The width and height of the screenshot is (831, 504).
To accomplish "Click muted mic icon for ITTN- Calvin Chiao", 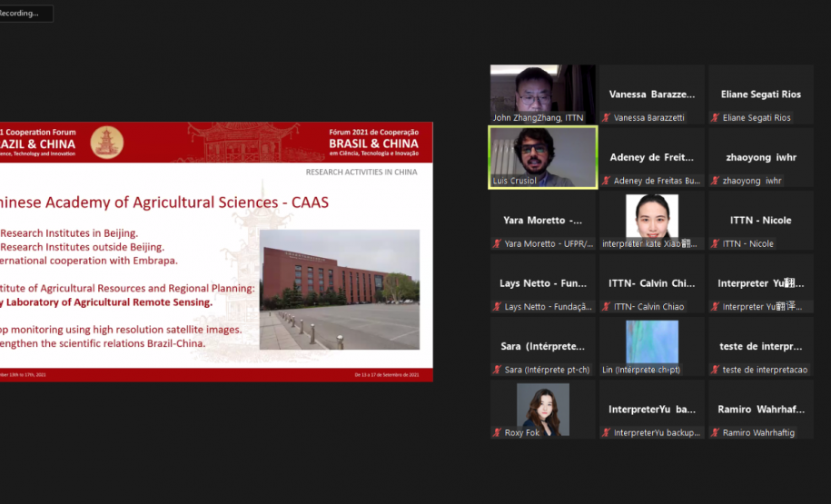I will [606, 307].
